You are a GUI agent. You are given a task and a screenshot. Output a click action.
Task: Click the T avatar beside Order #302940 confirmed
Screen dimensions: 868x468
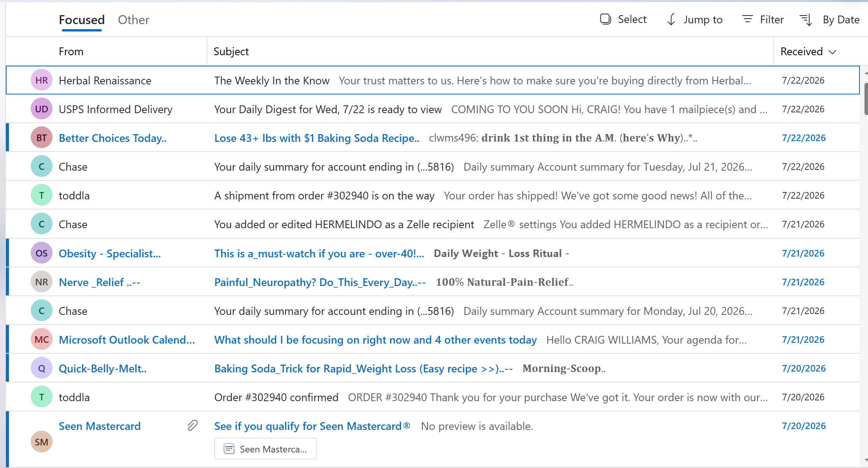[42, 397]
